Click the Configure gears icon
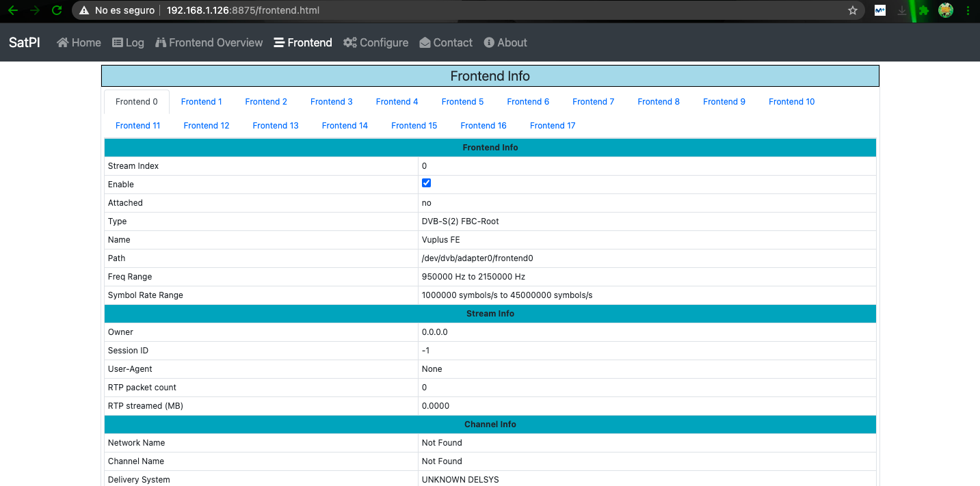The height and width of the screenshot is (486, 980). coord(350,42)
